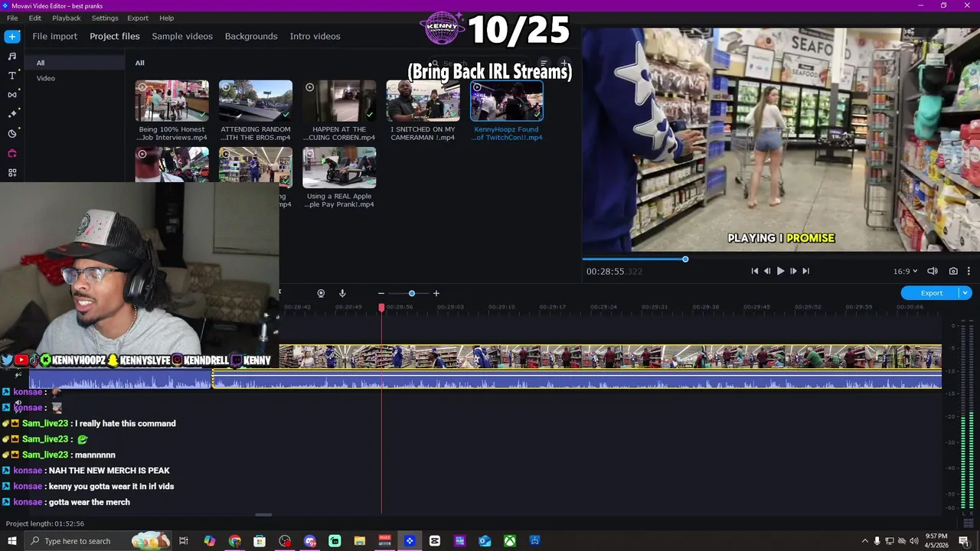Adjust the timeline zoom slider handle

[x=412, y=293]
